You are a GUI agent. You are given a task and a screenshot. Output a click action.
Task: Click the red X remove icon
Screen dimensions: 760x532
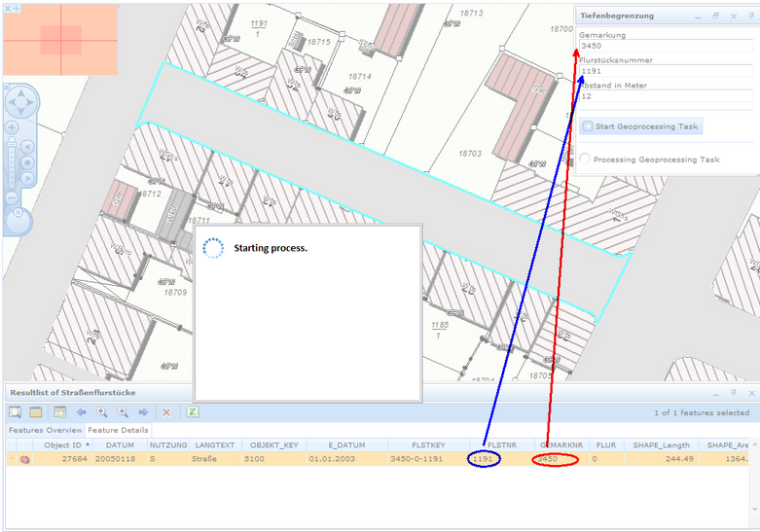pos(166,412)
